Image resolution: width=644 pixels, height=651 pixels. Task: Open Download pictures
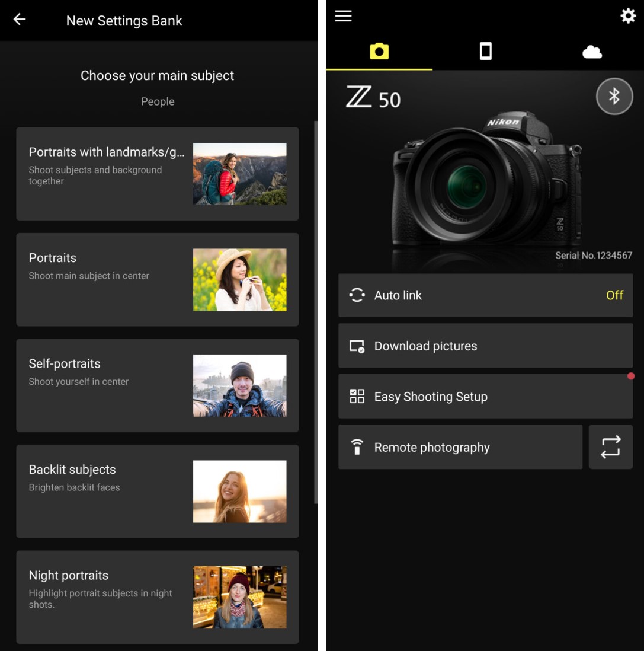click(485, 346)
